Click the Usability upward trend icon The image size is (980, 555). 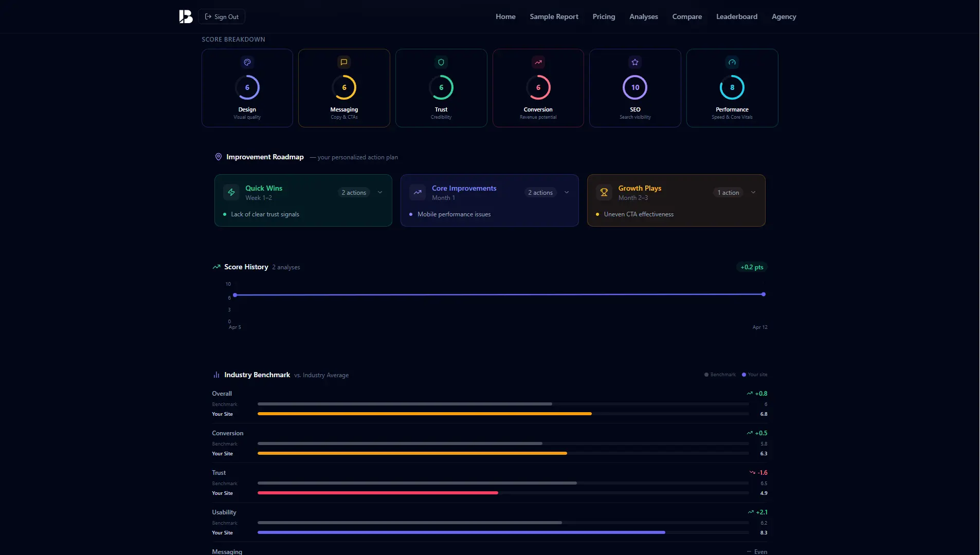tap(751, 512)
